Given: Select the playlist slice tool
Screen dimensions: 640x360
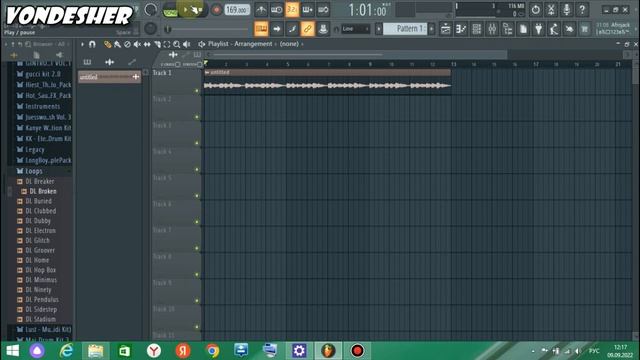Looking at the screenshot, I should [x=157, y=44].
